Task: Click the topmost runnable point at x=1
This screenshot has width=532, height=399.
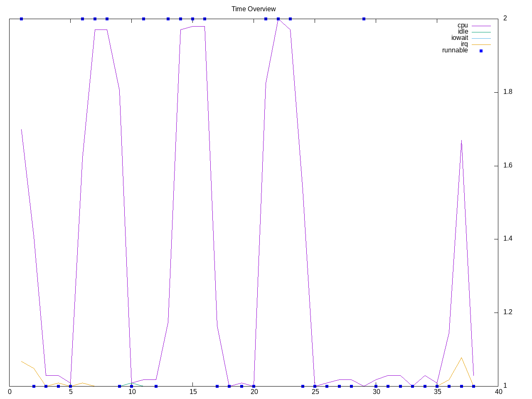Action: point(21,19)
